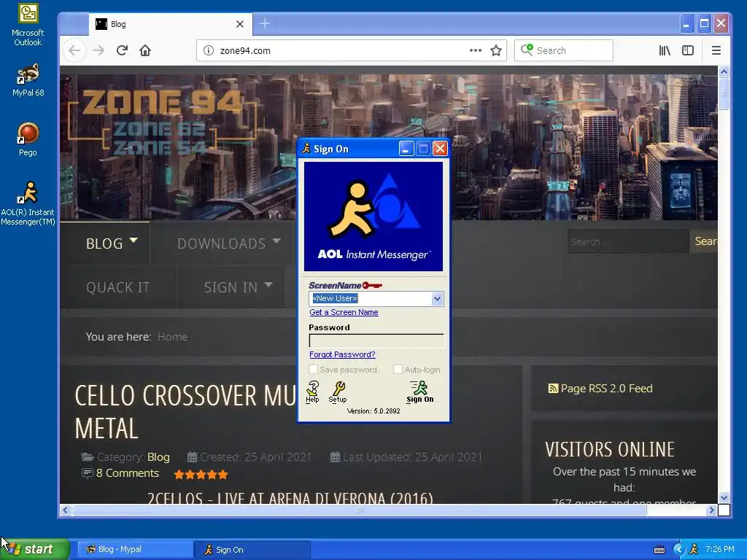The image size is (747, 560).
Task: Click the Zone 94 site logo
Action: 162,122
